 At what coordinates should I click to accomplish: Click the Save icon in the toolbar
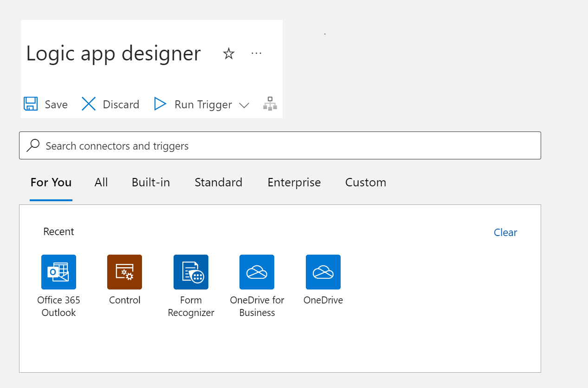point(30,104)
